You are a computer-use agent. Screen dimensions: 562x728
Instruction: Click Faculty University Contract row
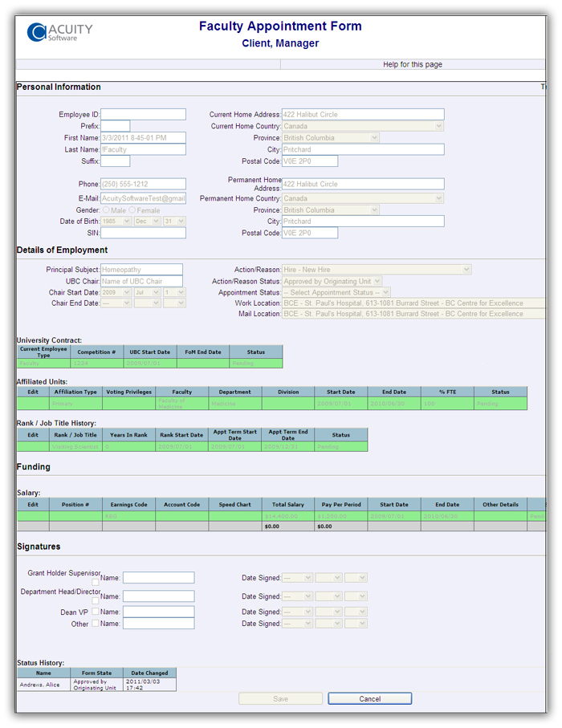click(149, 363)
